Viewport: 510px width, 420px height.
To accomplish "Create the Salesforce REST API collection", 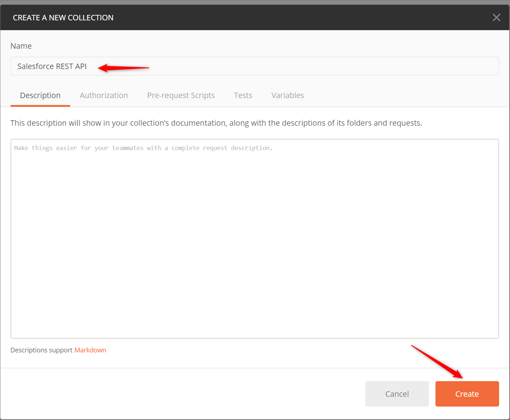I will (467, 394).
